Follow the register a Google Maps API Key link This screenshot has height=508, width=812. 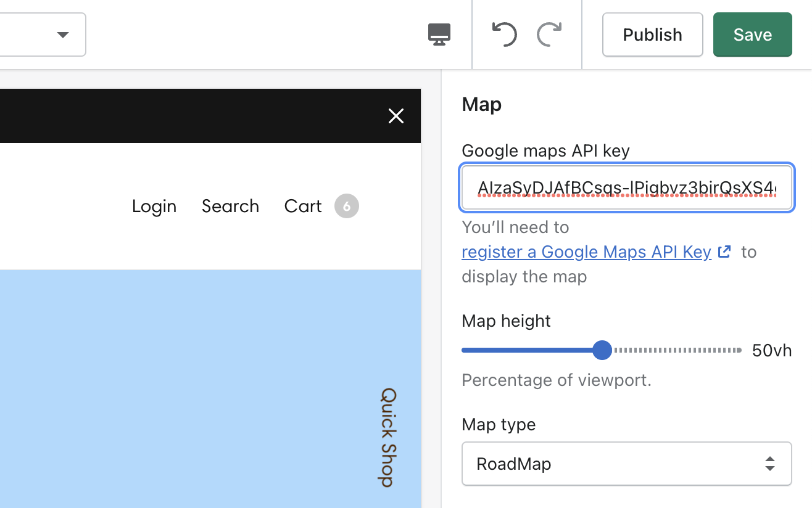coord(586,252)
